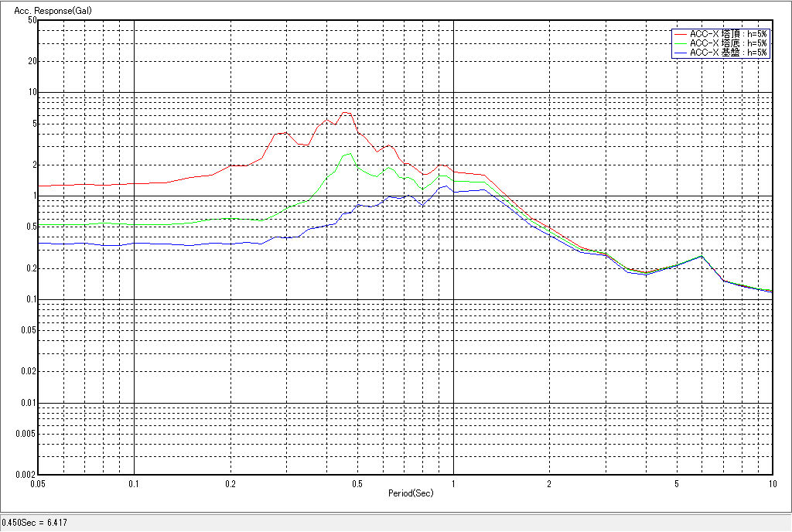Click the 2 tick label on the period axis
792x532 pixels.
(x=548, y=485)
